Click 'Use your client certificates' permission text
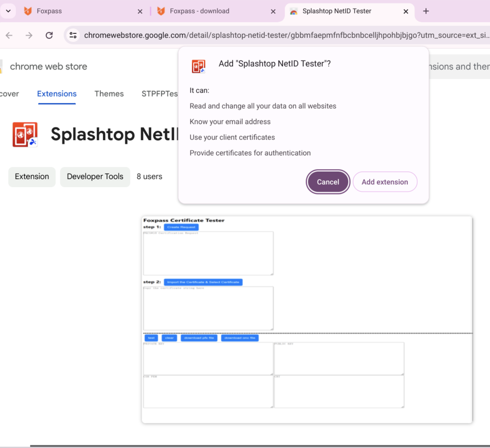 coord(232,137)
